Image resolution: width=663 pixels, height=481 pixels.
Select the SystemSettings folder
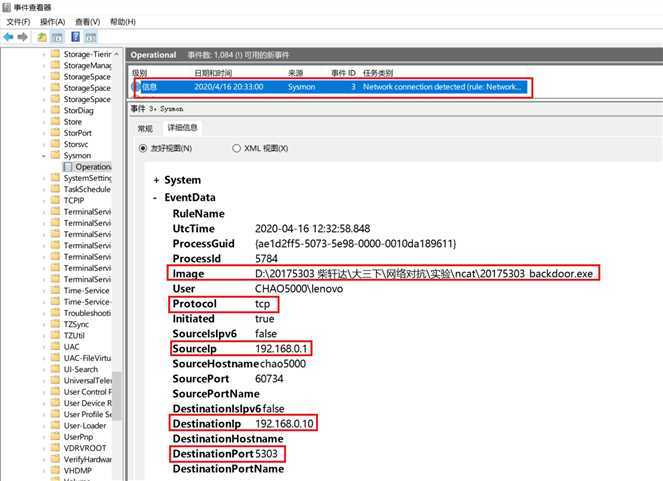[88, 178]
